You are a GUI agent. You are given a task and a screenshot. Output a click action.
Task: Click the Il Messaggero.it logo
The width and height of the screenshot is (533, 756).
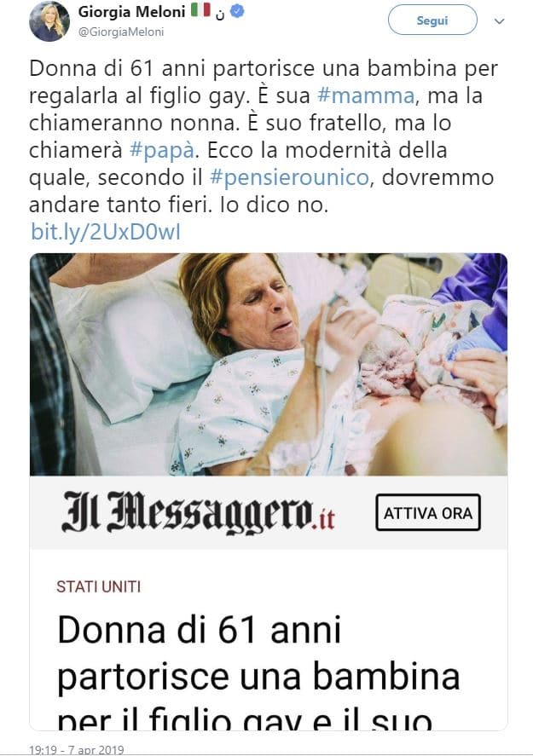[x=198, y=513]
